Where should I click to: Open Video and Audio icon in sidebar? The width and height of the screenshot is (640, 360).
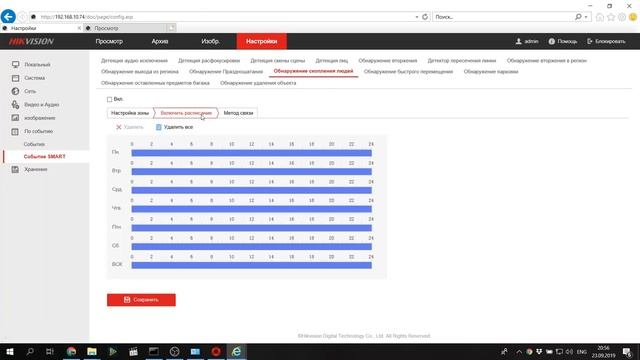16,104
